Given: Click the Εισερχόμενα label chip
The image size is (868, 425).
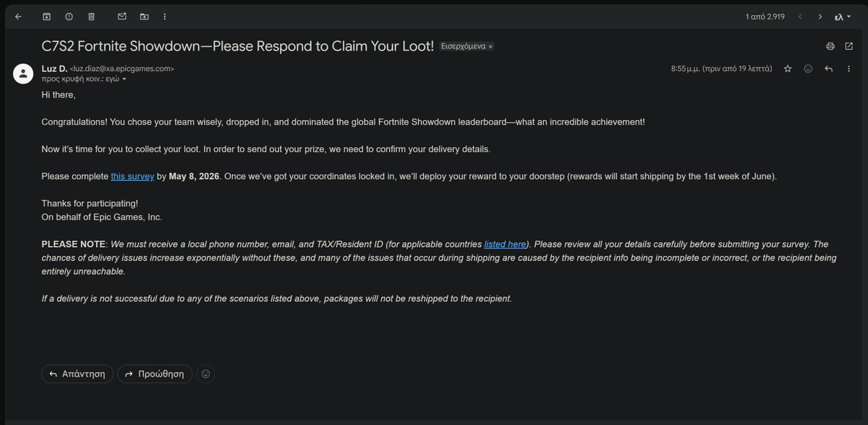Looking at the screenshot, I should [463, 46].
